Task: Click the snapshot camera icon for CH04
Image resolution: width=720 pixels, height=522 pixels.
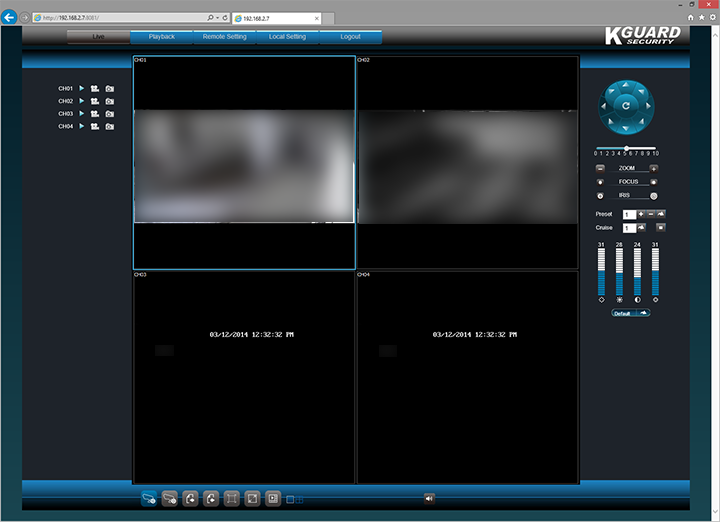Action: point(109,127)
